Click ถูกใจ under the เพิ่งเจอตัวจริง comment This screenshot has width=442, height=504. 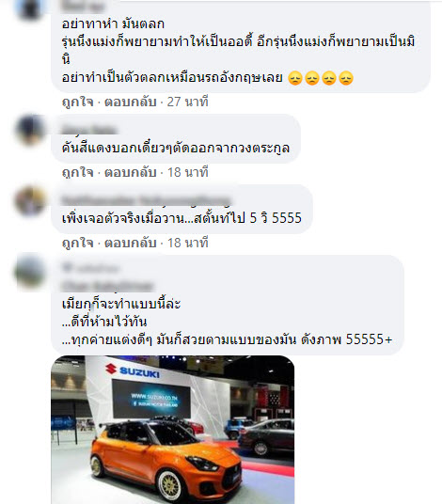coord(77,243)
